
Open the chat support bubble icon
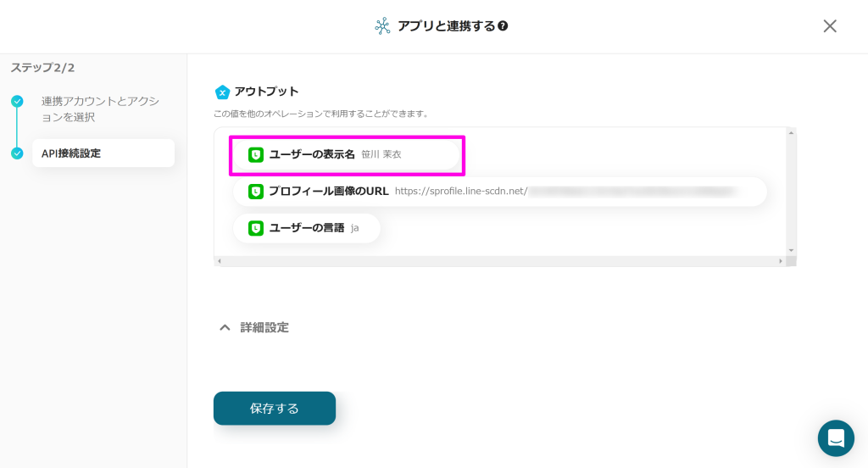[836, 438]
